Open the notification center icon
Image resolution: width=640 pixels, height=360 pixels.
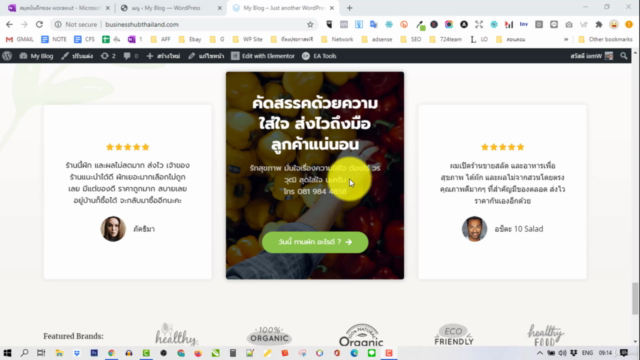[x=624, y=353]
